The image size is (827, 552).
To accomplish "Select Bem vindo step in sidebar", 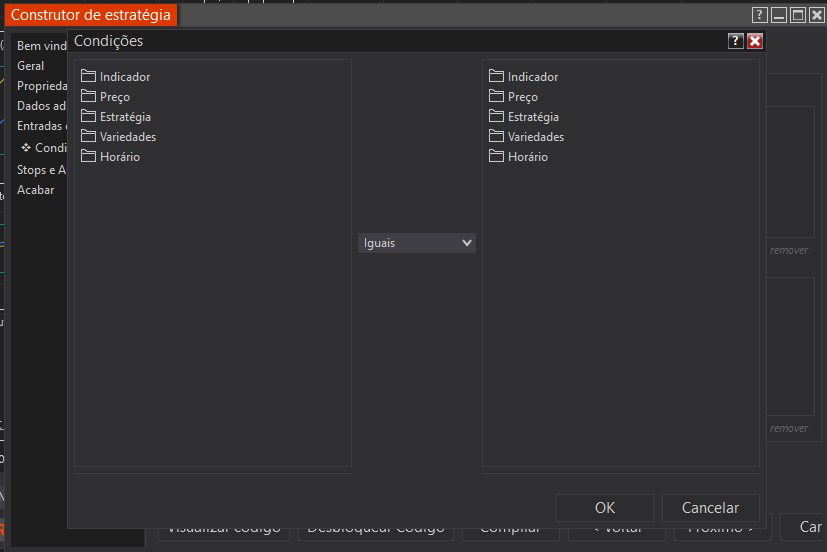I will tap(42, 46).
